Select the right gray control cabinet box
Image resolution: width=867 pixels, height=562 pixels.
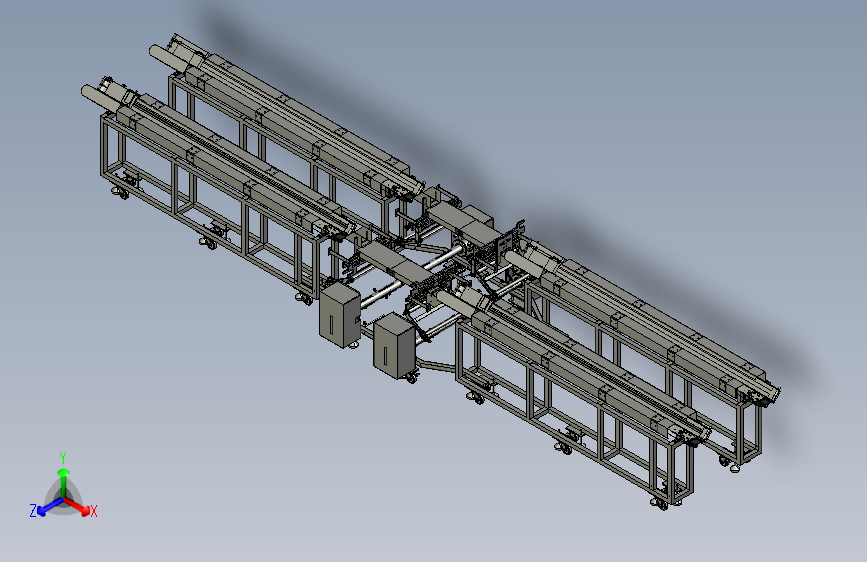point(394,346)
